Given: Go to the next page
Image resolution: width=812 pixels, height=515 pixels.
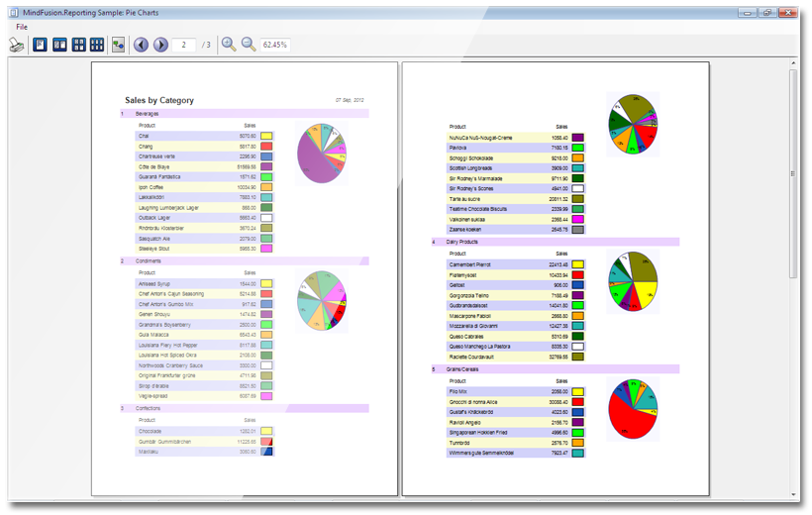Looking at the screenshot, I should point(160,45).
